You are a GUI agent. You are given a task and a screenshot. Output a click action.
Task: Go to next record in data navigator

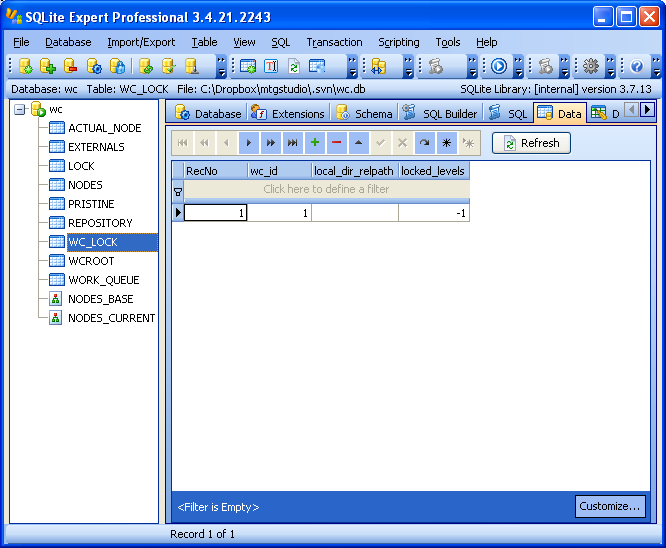coord(249,143)
